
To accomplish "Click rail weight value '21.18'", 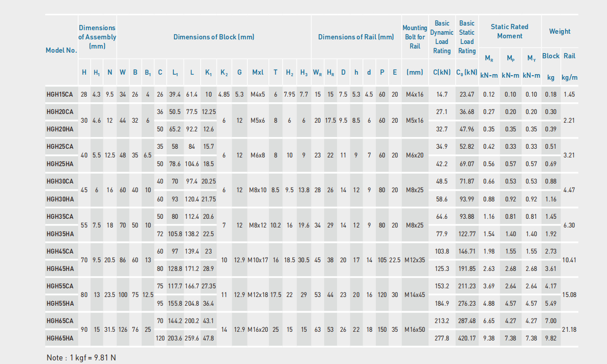I will click(570, 330).
